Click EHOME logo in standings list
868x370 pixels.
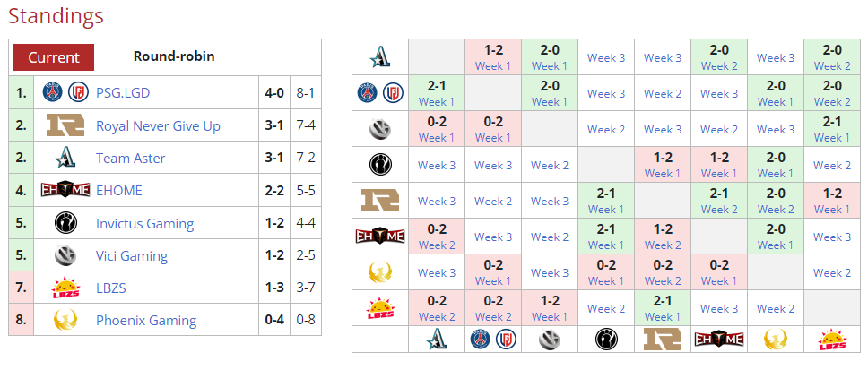[x=65, y=190]
